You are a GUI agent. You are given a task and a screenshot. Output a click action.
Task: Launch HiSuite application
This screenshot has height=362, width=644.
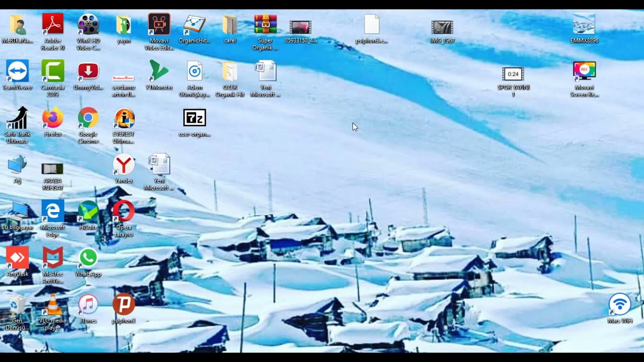pos(88,211)
